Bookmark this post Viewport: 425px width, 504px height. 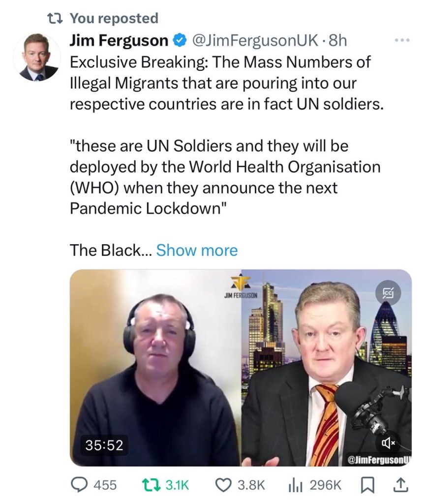[367, 485]
